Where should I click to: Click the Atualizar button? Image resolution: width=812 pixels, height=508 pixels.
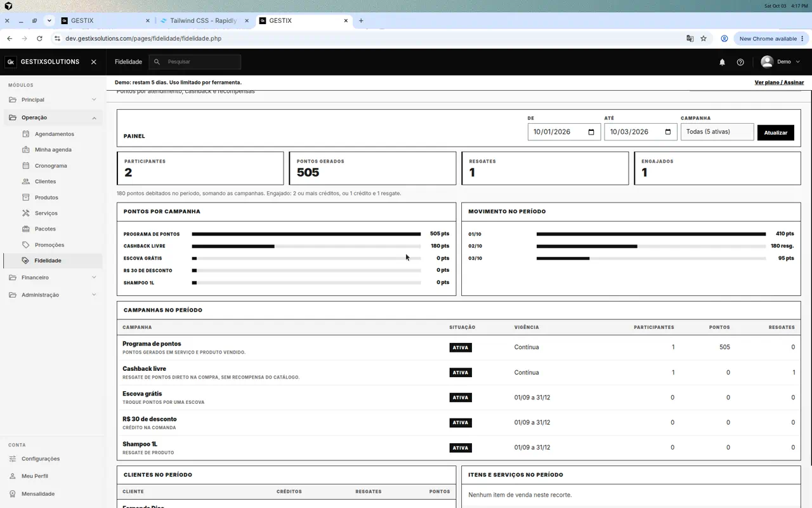tap(775, 133)
